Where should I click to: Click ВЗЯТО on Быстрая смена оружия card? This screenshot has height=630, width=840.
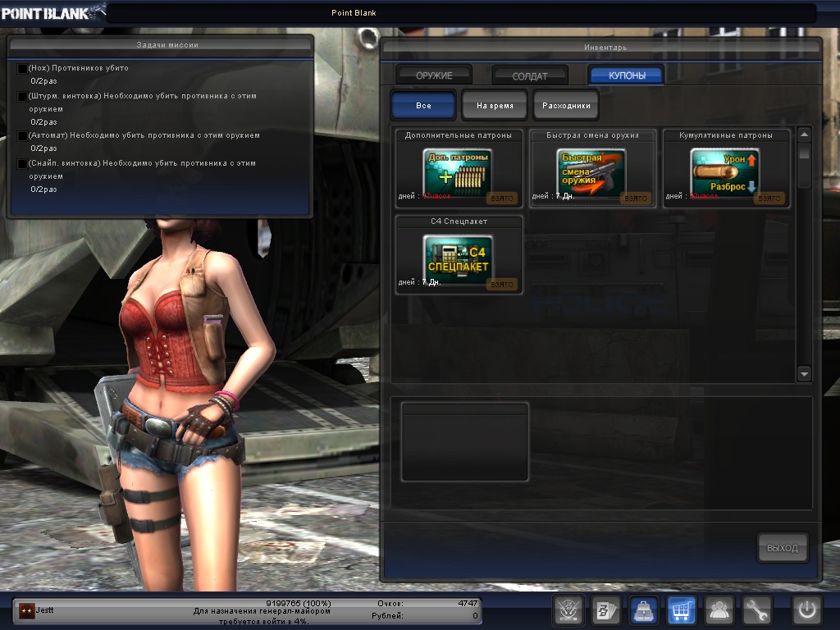(636, 199)
